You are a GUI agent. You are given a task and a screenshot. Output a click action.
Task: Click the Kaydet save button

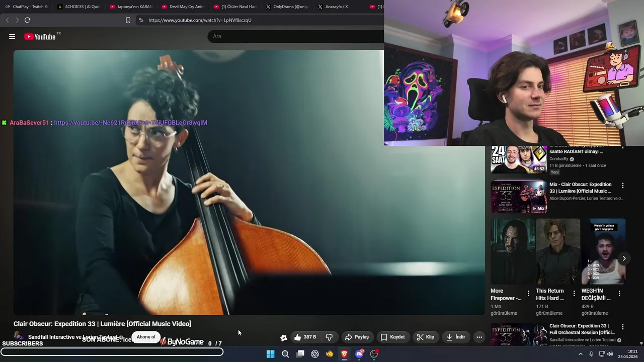[x=393, y=337]
